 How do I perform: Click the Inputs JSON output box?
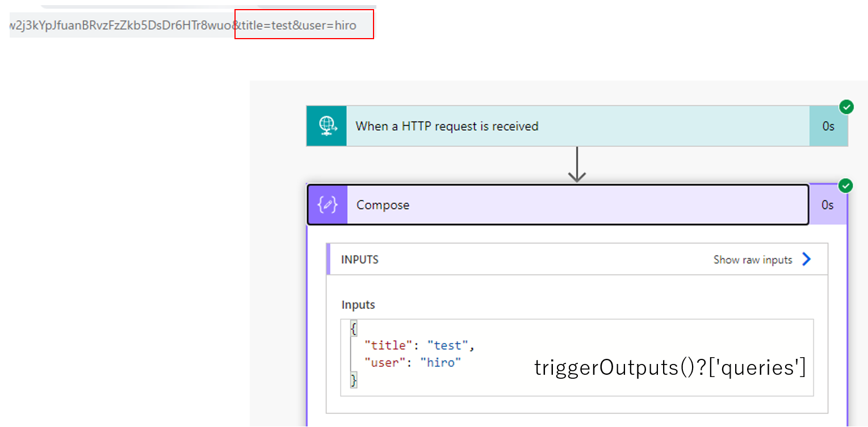click(x=577, y=357)
